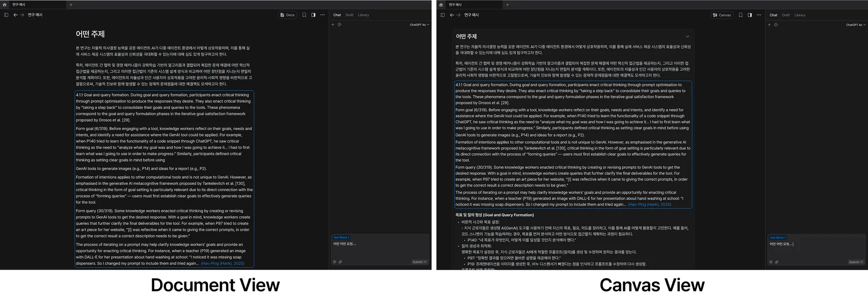Image resolution: width=868 pixels, height=301 pixels.
Task: Click the chat input field in Document View
Action: click(x=380, y=249)
